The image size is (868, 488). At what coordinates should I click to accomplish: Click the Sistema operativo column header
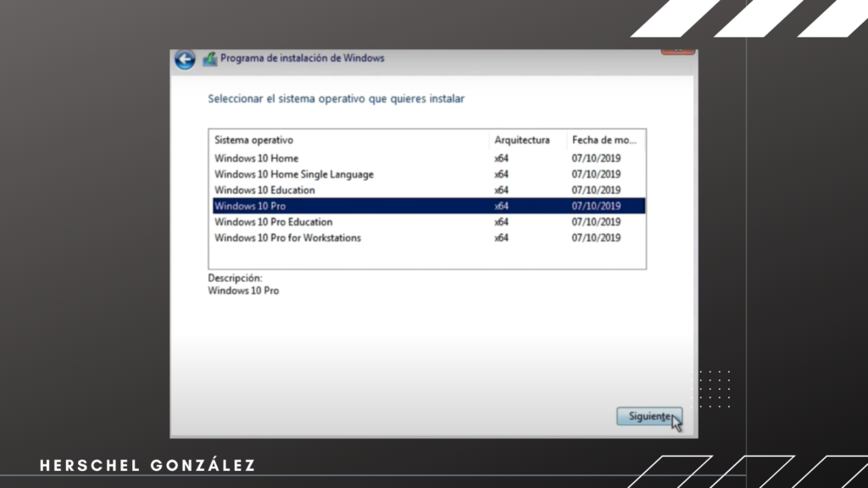tap(349, 140)
